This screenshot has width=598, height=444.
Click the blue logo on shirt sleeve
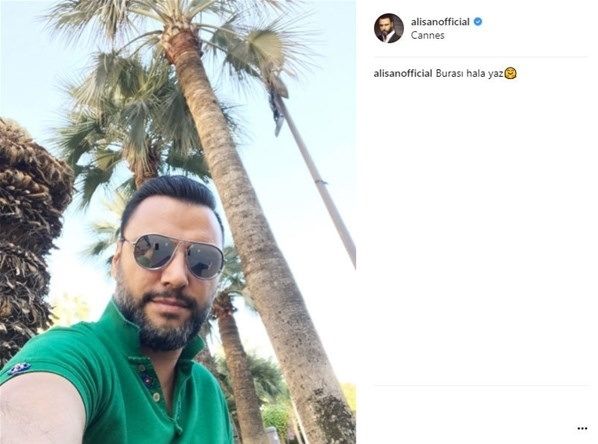(19, 368)
